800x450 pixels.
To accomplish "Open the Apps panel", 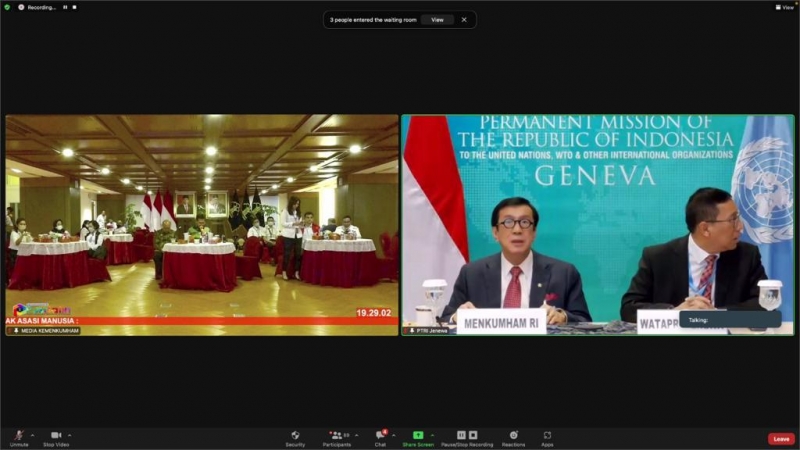I will 547,436.
